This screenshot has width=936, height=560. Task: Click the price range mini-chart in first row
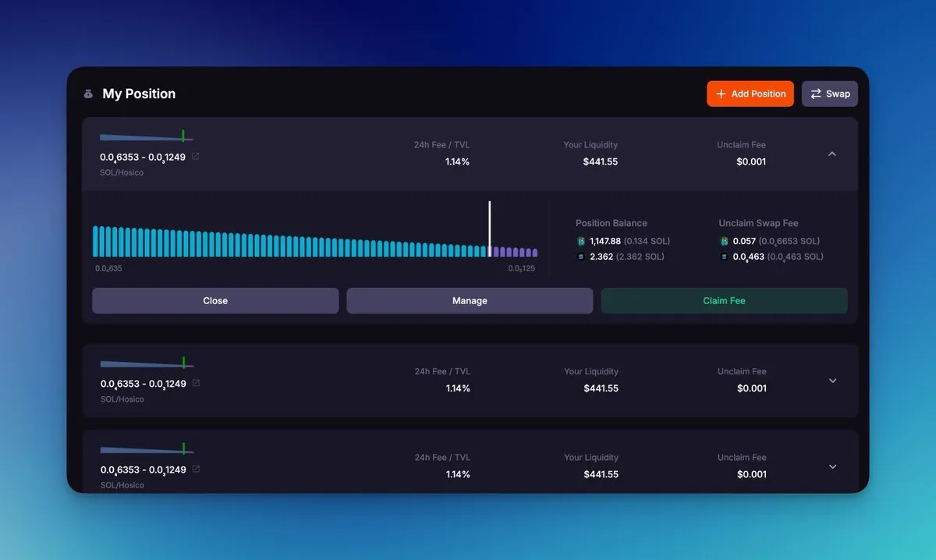coord(147,137)
